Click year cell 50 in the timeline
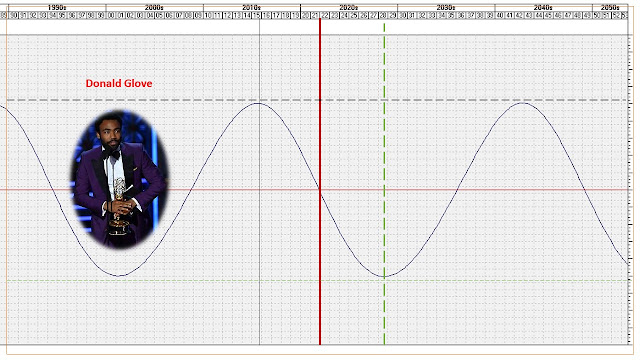Viewport: 640px width, 360px height. (597, 16)
